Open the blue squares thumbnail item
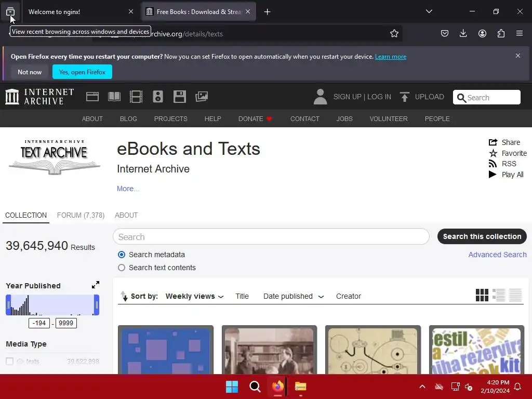 coord(166,350)
